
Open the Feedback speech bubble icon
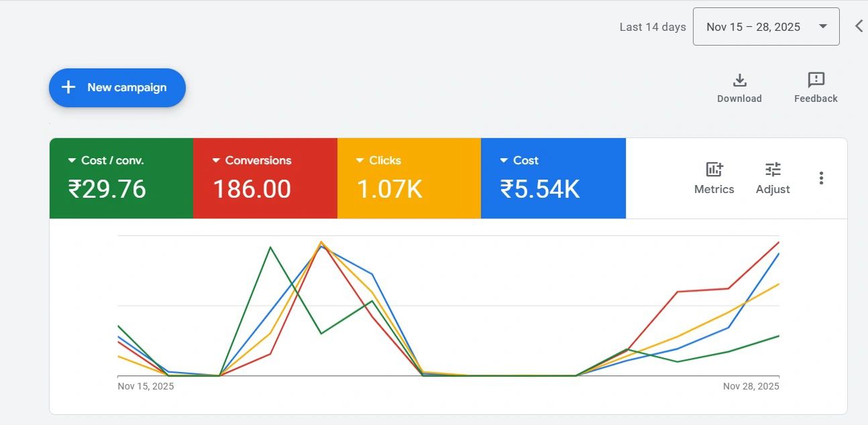[x=816, y=80]
